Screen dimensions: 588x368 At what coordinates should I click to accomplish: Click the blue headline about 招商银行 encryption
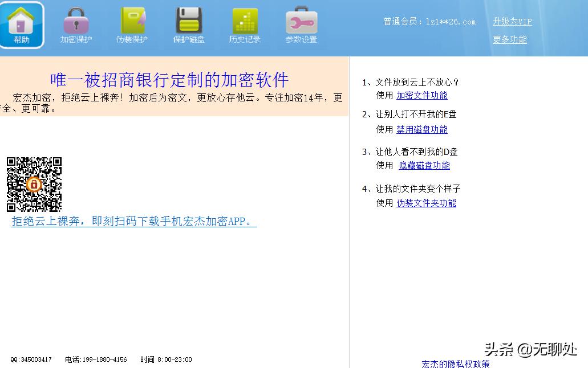tap(169, 80)
